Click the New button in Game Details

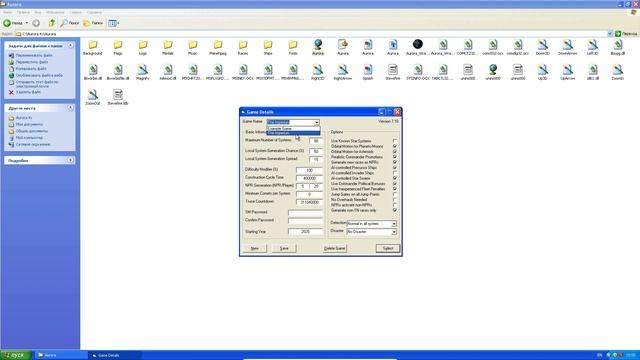[x=255, y=248]
